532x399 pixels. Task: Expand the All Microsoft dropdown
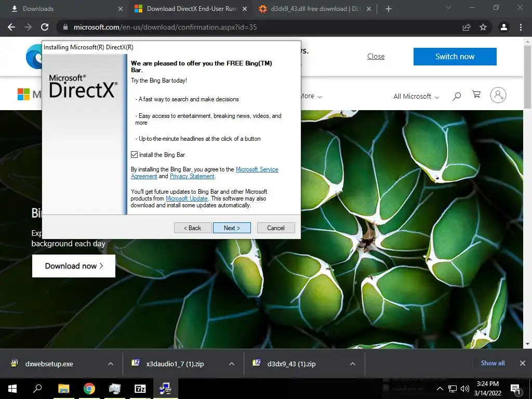click(416, 96)
